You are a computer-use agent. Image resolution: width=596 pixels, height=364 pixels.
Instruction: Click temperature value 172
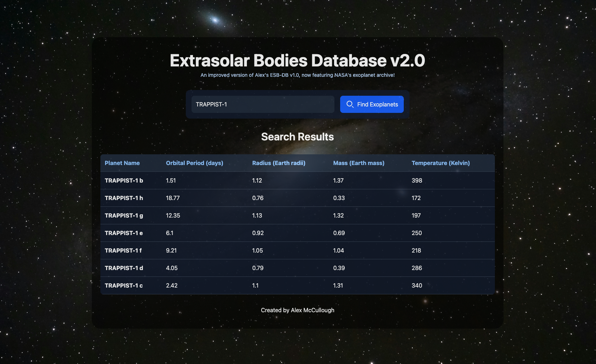click(x=416, y=198)
